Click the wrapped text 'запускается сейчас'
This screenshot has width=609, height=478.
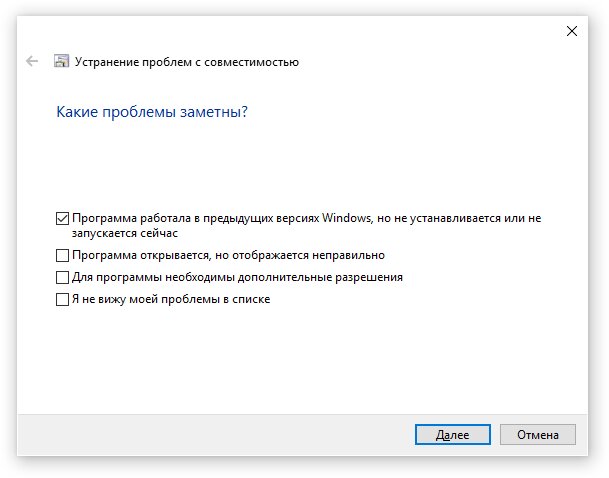125,233
